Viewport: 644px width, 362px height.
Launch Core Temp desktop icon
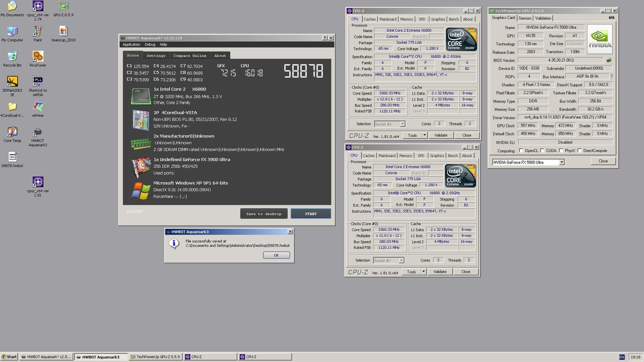[x=12, y=135]
